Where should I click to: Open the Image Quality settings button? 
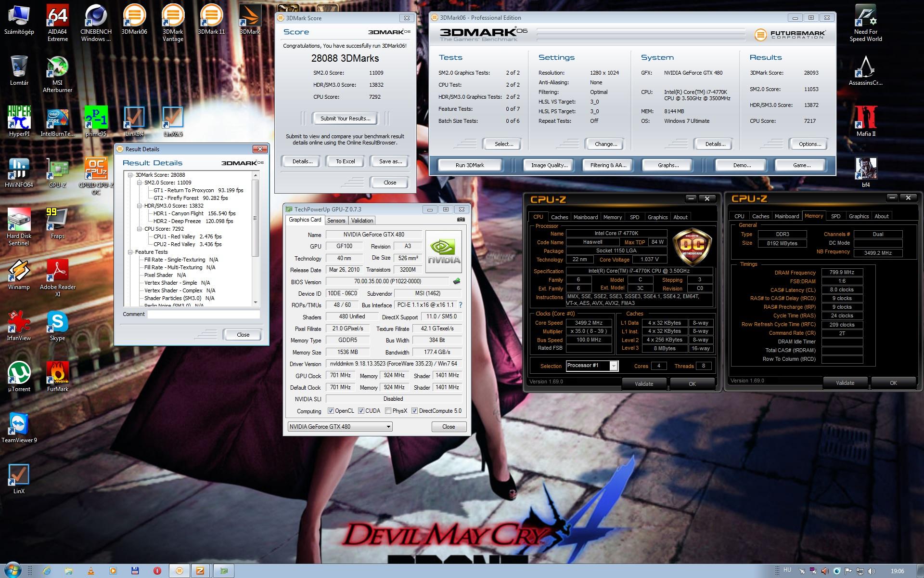(x=549, y=165)
